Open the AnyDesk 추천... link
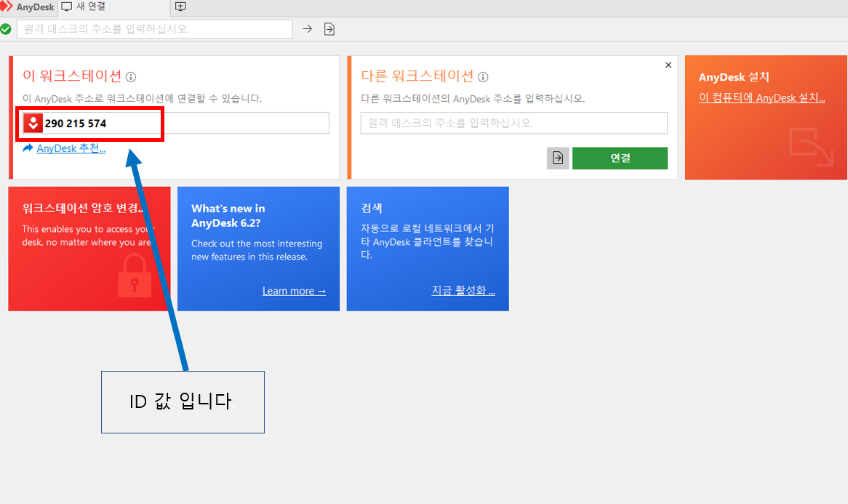The height and width of the screenshot is (504, 848). pyautogui.click(x=71, y=148)
